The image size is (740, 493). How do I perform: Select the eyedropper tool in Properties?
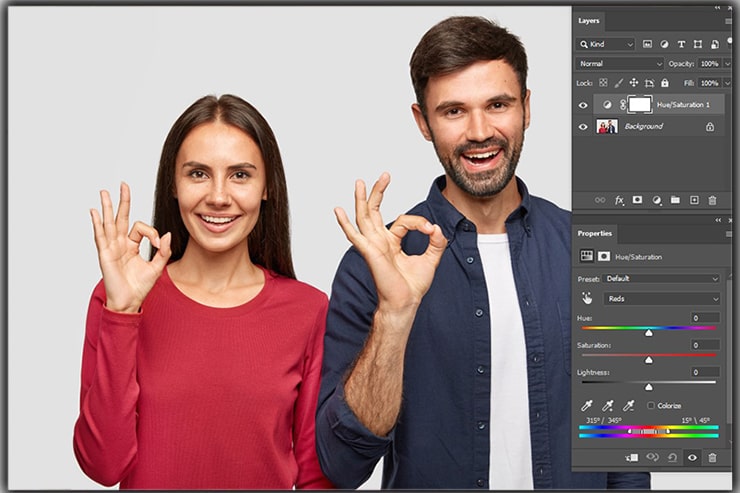click(x=587, y=405)
